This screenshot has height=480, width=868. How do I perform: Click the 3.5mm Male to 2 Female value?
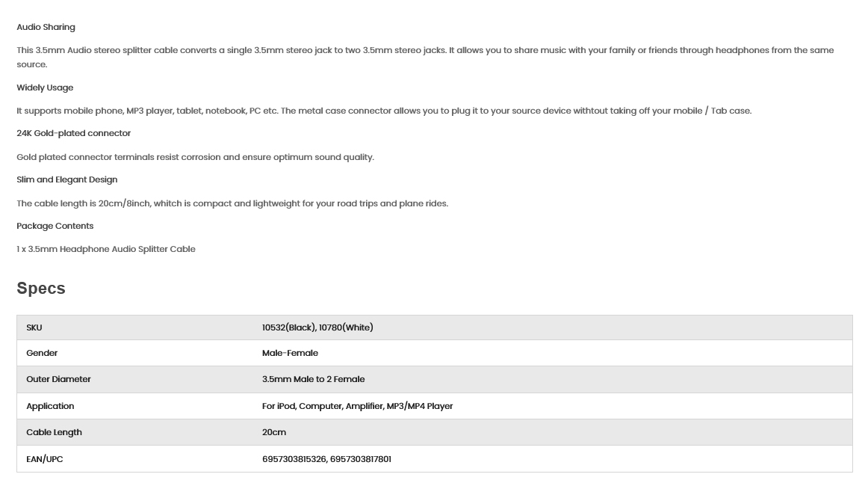313,379
